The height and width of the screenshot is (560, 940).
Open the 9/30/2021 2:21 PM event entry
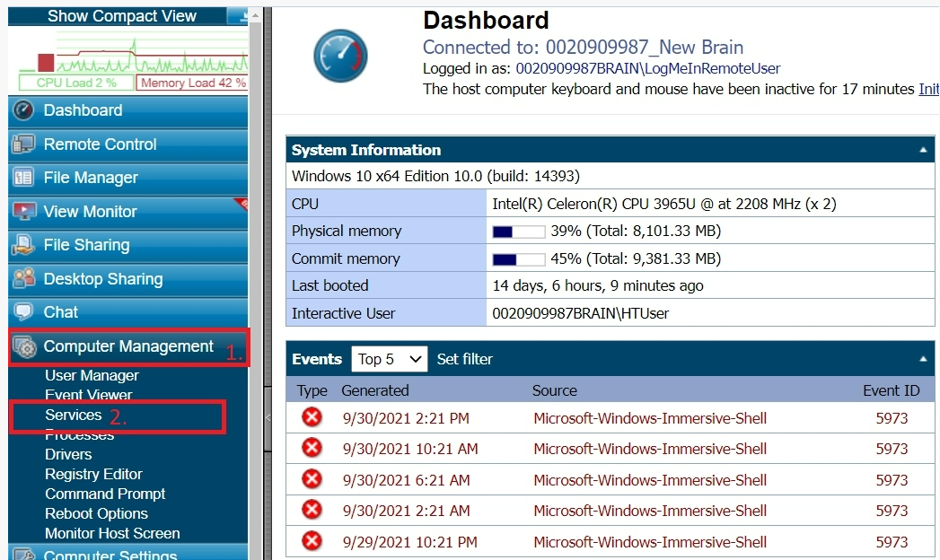click(406, 418)
